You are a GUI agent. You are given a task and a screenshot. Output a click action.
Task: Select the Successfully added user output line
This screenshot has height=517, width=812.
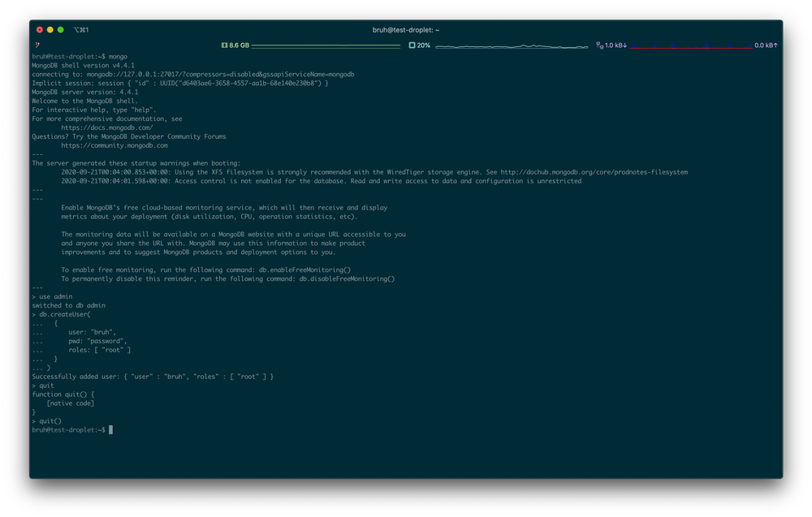(153, 376)
